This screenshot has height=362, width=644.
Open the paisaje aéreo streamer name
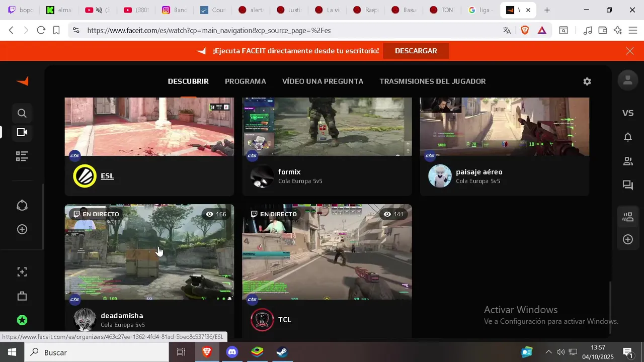(x=479, y=172)
